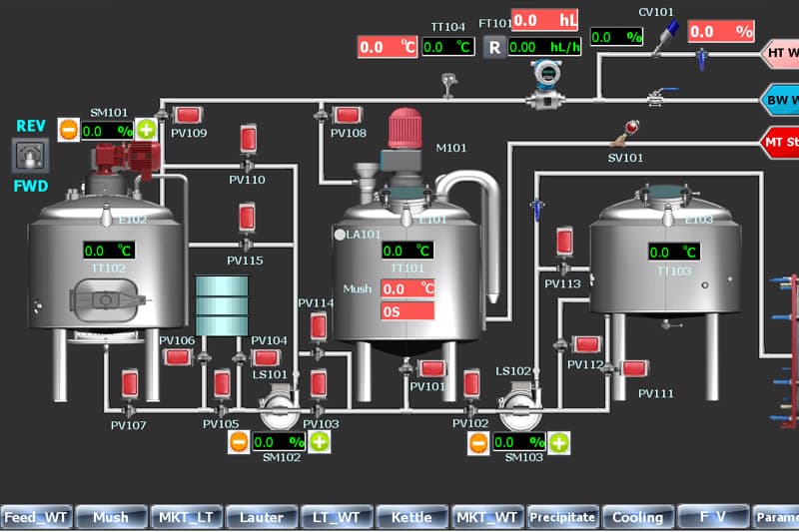Click the SV101 steam valve icon
799x532 pixels.
pyautogui.click(x=627, y=134)
